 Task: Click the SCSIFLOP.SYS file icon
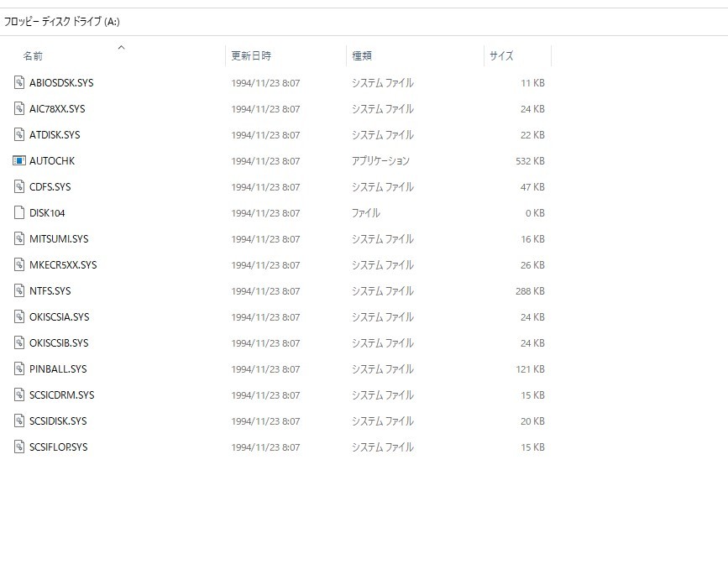19,447
